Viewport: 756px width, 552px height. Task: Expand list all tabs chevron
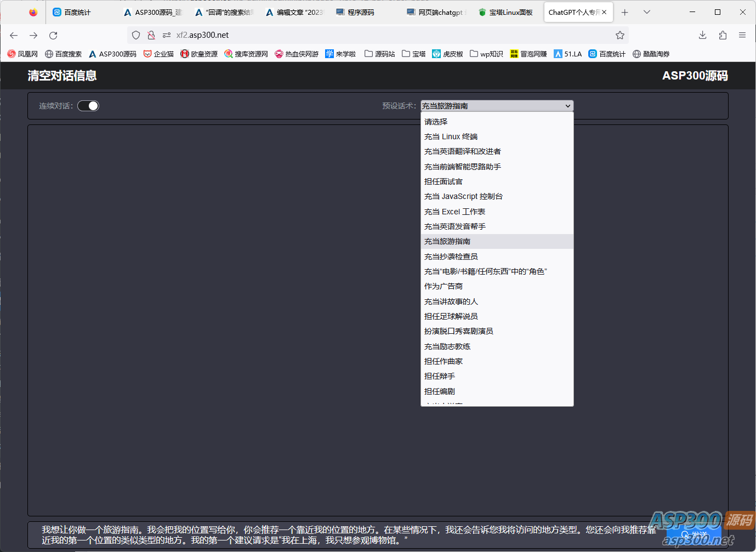647,12
